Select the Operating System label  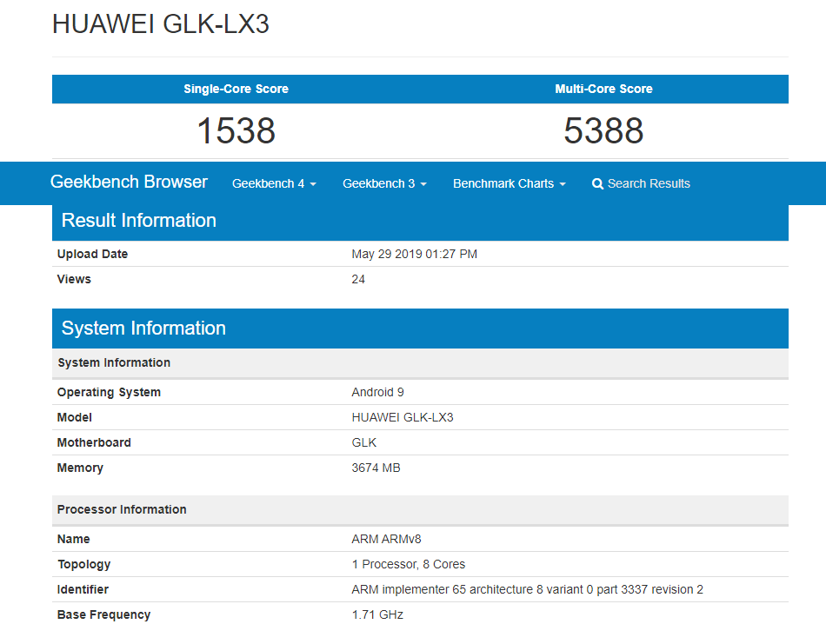coord(109,392)
